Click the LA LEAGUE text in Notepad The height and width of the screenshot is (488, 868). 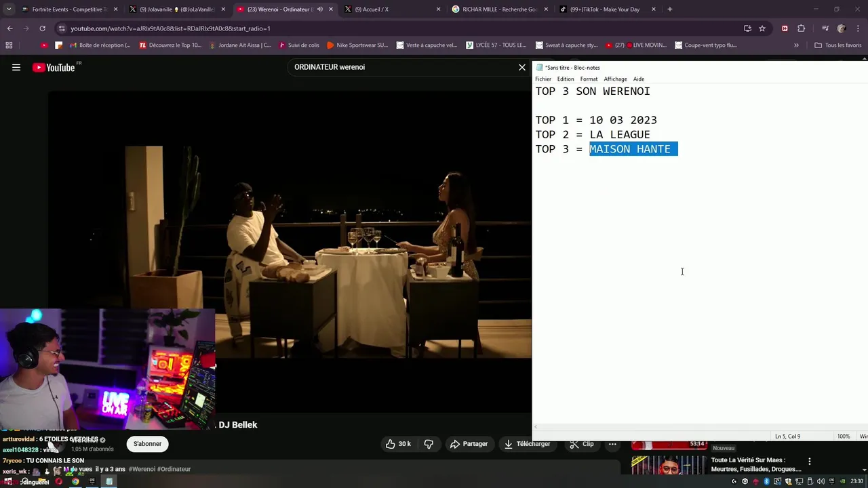[620, 135]
